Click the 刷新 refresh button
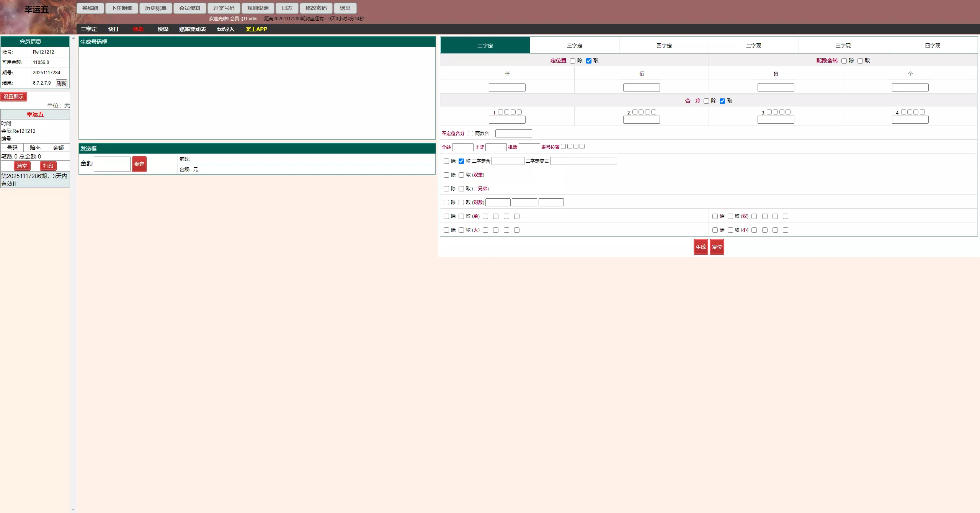 (x=61, y=83)
